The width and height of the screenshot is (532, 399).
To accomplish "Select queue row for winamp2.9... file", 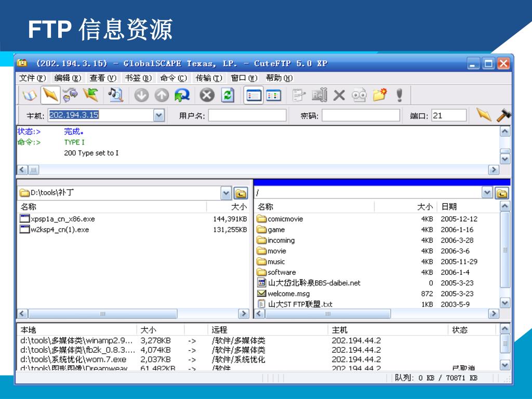I will point(259,341).
